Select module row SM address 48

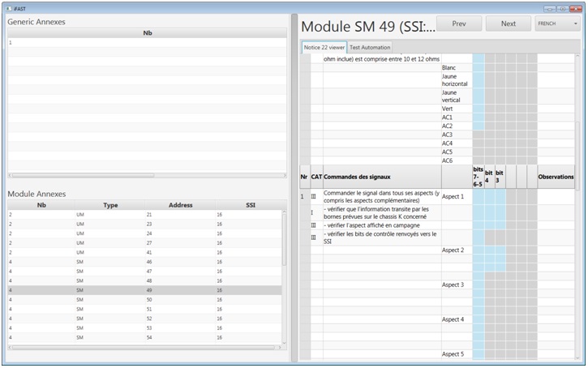(x=144, y=280)
